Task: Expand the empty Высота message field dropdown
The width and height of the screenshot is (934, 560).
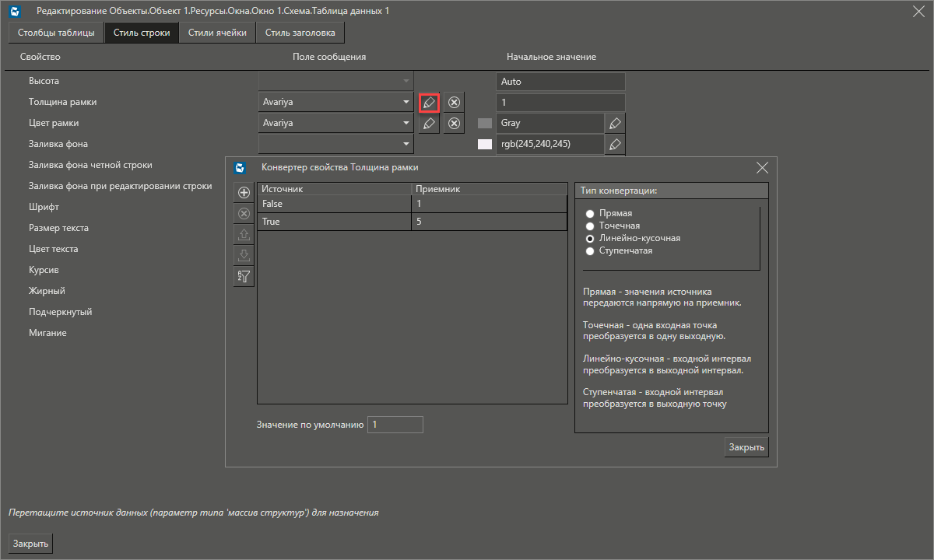Action: coord(406,80)
